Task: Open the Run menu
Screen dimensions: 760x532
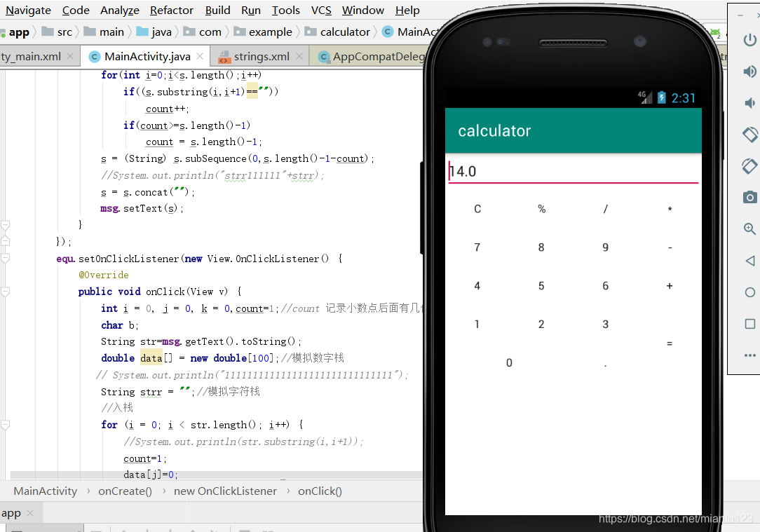Action: pyautogui.click(x=250, y=11)
